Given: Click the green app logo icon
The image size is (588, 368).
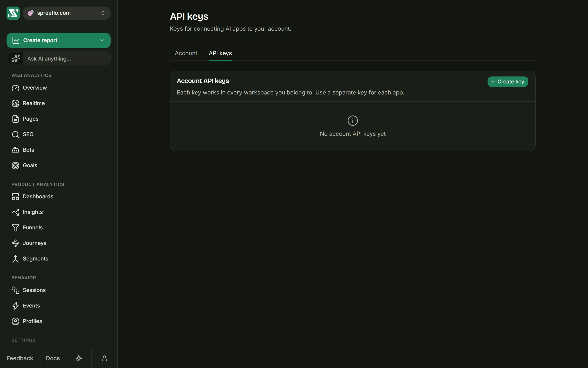Looking at the screenshot, I should (x=13, y=13).
